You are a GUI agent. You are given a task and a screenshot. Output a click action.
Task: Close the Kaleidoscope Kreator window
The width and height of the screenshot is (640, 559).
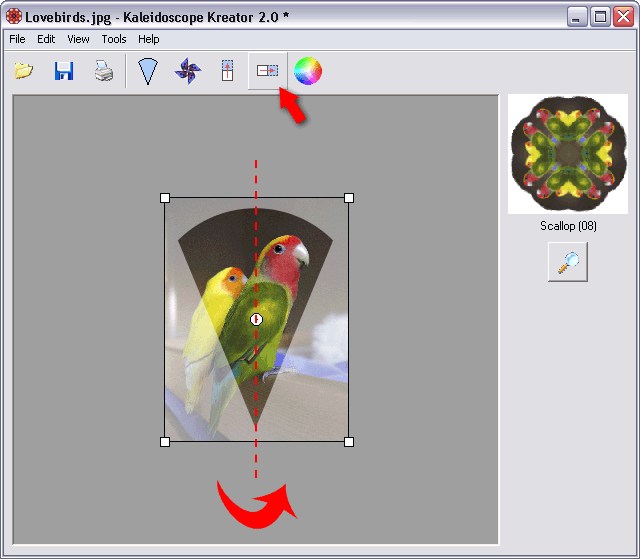624,17
